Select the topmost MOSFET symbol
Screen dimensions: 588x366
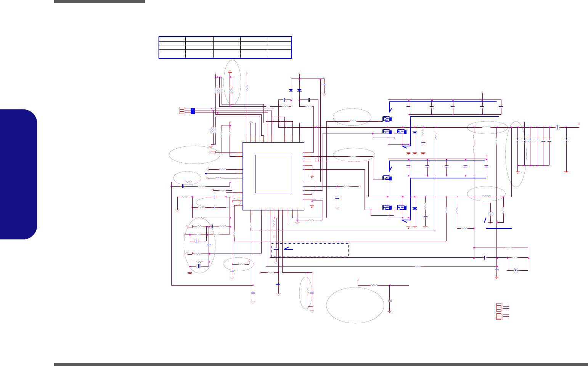387,119
